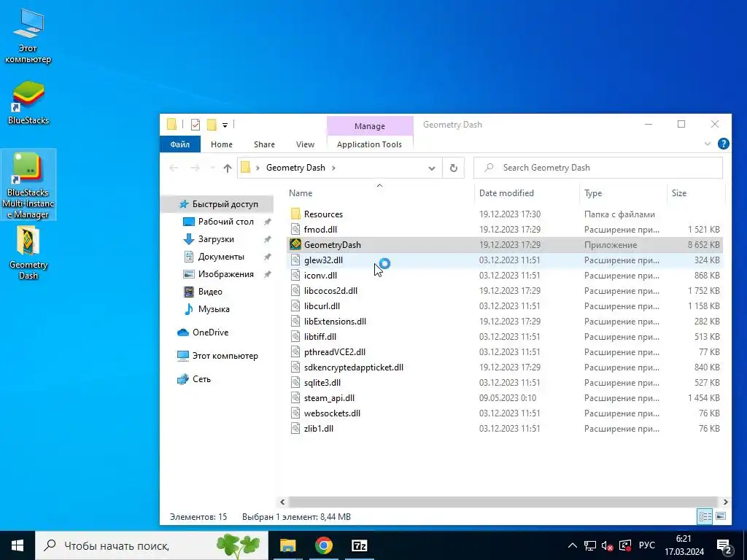Select the zlib1.dll file icon
The height and width of the screenshot is (560, 747).
(x=295, y=429)
